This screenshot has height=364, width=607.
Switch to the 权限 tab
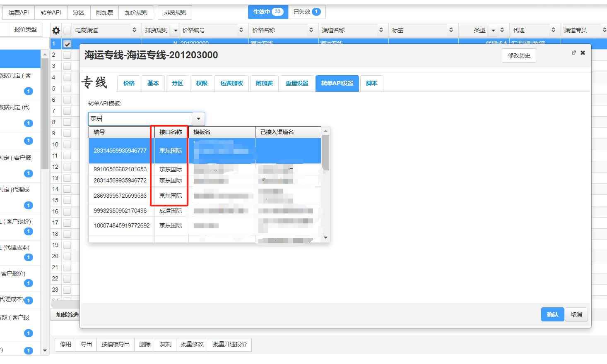click(202, 83)
